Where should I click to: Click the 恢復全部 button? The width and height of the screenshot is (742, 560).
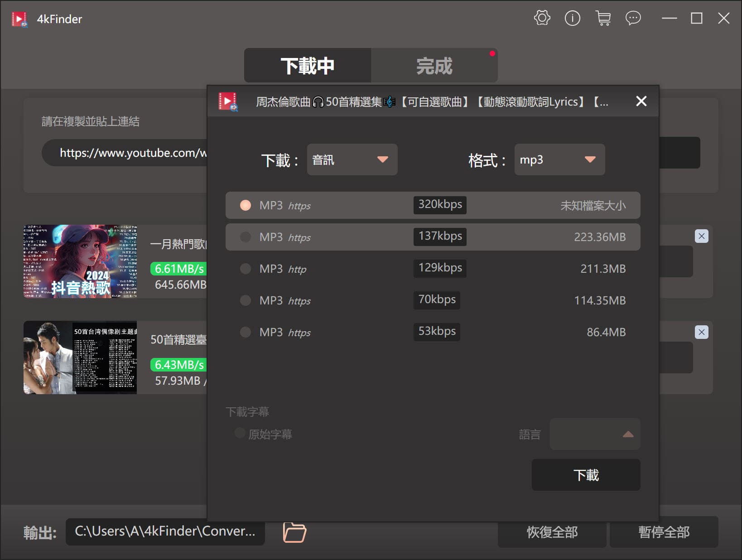pos(552,532)
